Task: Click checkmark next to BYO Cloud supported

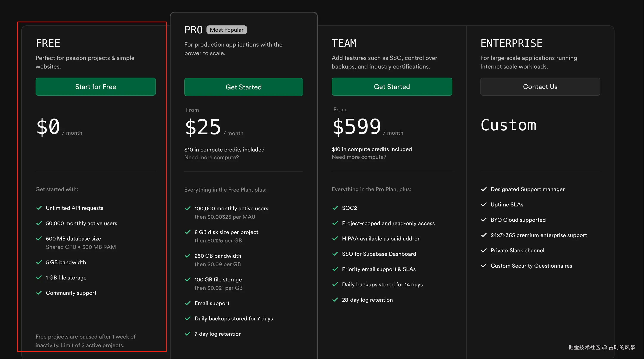Action: tap(484, 220)
